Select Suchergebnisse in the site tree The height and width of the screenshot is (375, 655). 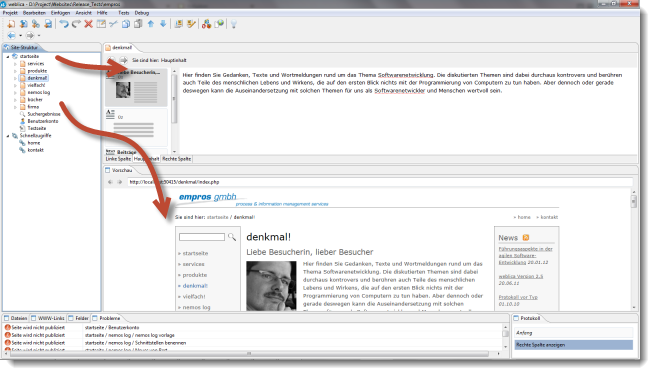pyautogui.click(x=44, y=114)
